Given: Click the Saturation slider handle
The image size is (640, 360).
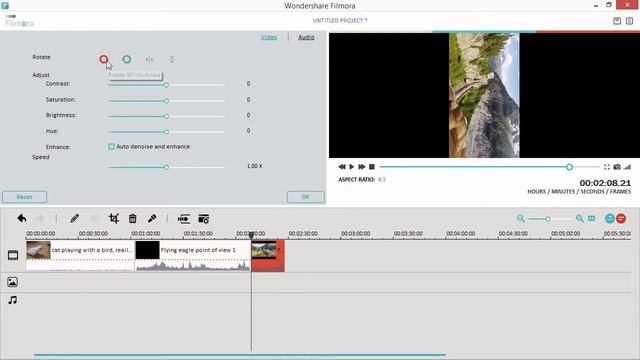Looking at the screenshot, I should click(166, 101).
